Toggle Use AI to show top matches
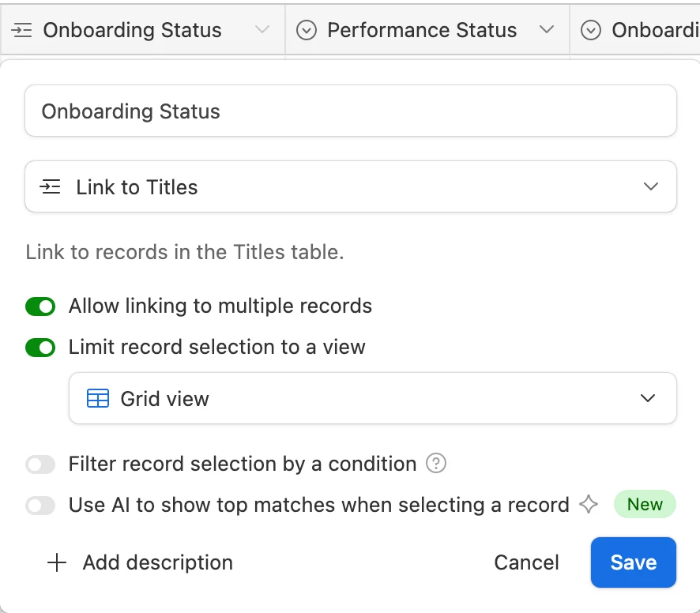The image size is (700, 613). pos(40,505)
